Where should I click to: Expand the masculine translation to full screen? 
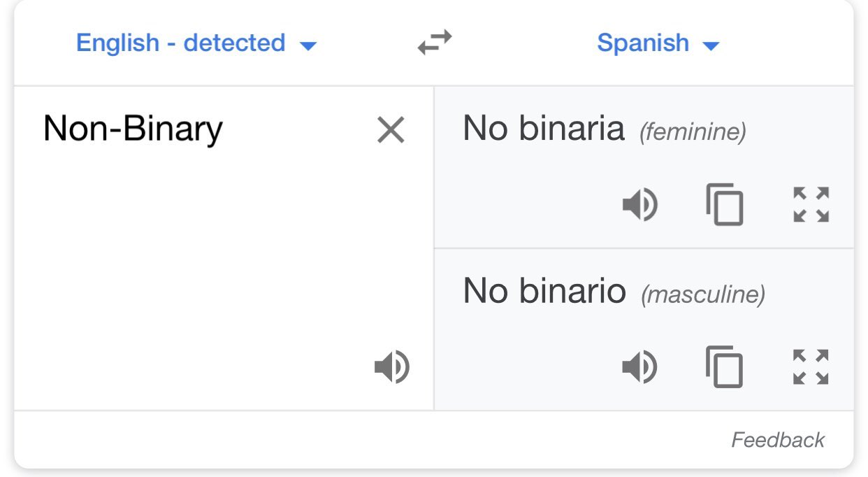click(811, 367)
